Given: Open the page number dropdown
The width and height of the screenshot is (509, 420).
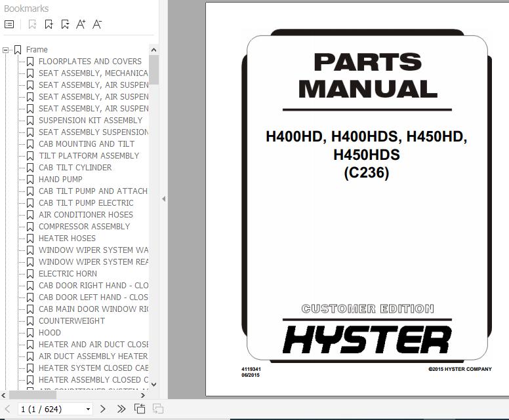Looking at the screenshot, I should pos(88,410).
